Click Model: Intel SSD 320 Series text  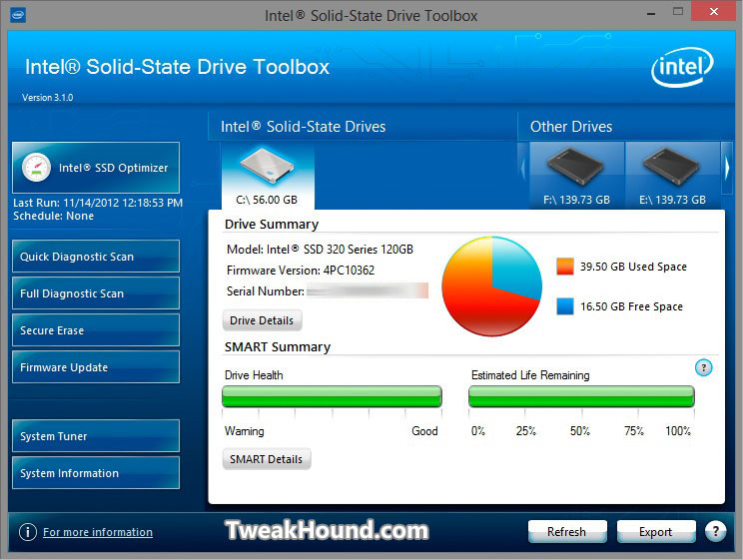[x=320, y=250]
